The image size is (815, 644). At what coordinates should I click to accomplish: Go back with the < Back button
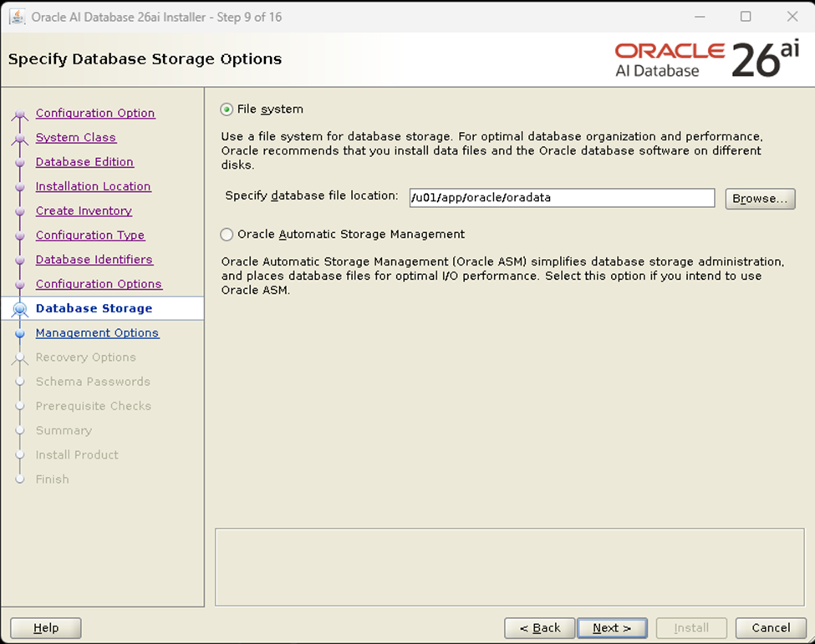(x=539, y=628)
